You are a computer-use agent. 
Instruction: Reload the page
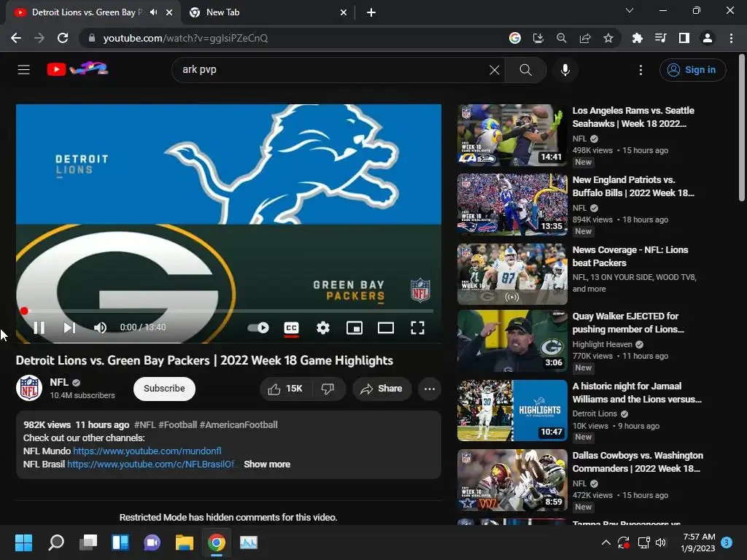(63, 38)
